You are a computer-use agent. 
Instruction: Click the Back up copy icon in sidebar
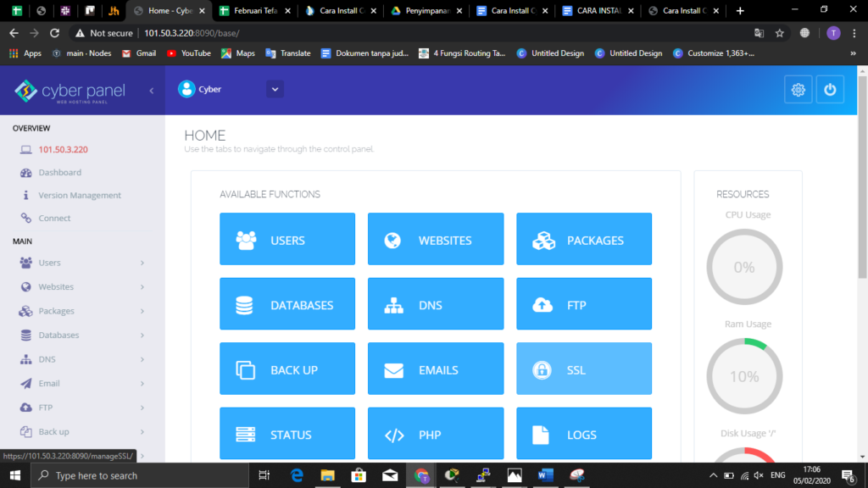[26, 431]
